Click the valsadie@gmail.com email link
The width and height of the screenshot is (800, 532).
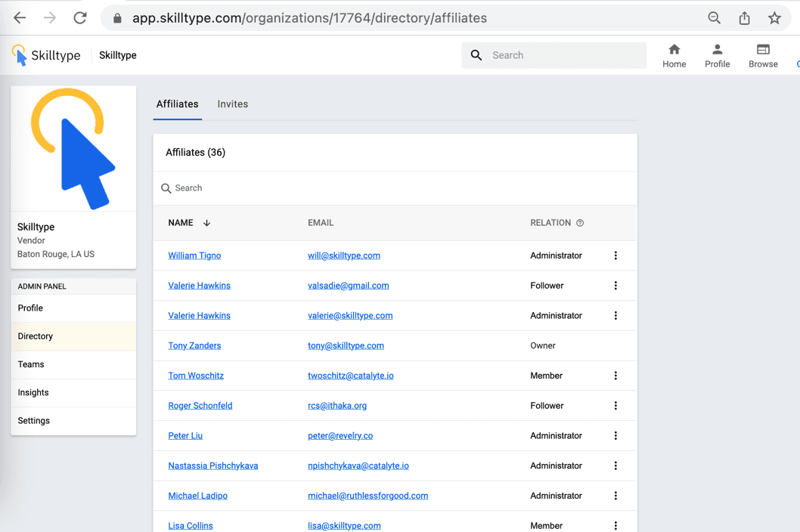(x=349, y=286)
